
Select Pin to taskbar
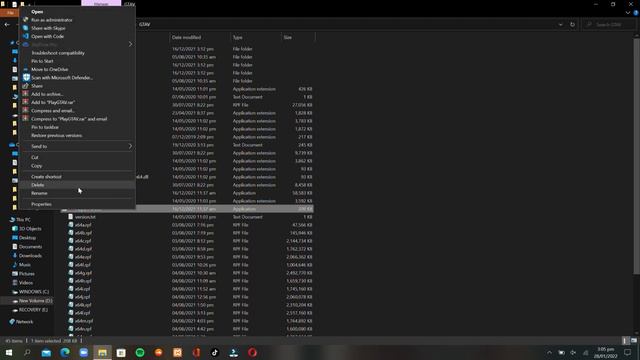(45, 127)
